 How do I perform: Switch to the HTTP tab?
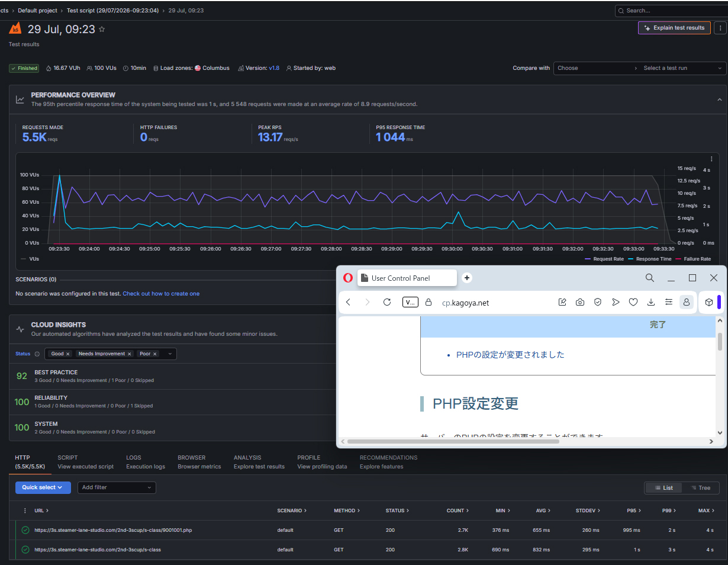30,462
